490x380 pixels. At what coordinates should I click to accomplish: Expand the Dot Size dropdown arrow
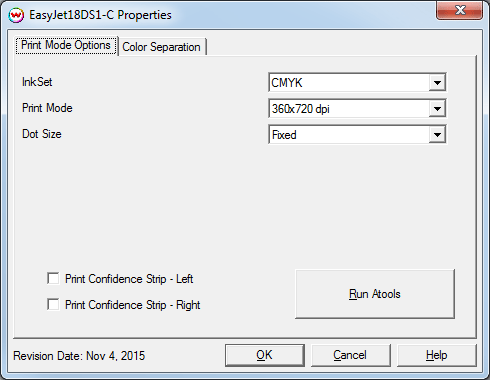437,135
